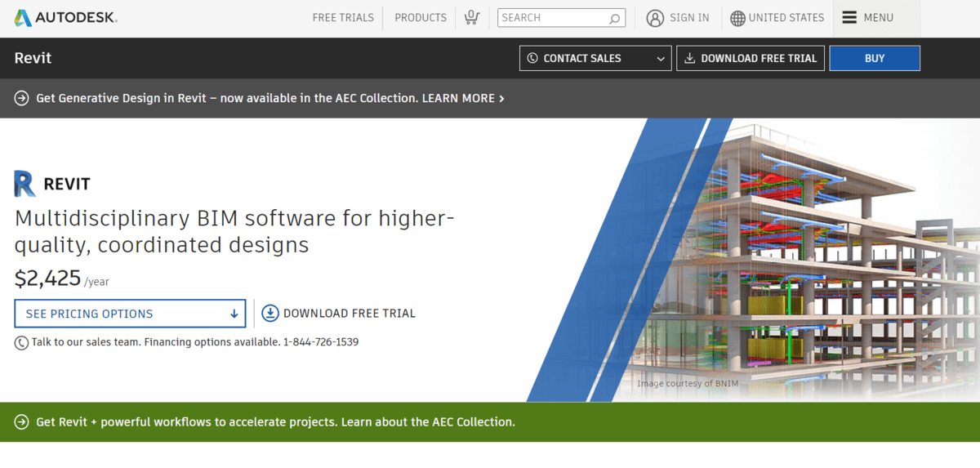This screenshot has width=980, height=468.
Task: Click the search magnifier icon
Action: click(x=614, y=18)
